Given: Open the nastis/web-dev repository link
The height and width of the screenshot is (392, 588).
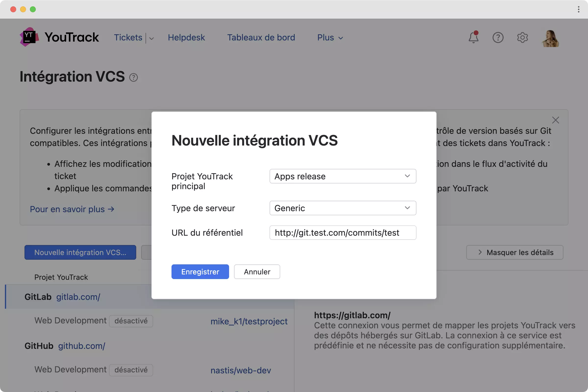Looking at the screenshot, I should click(241, 370).
